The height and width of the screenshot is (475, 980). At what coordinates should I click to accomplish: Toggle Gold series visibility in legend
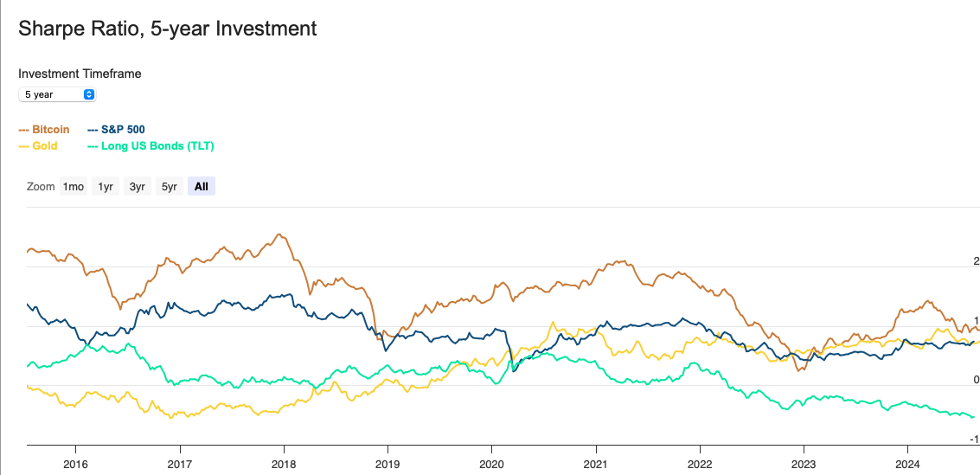38,146
